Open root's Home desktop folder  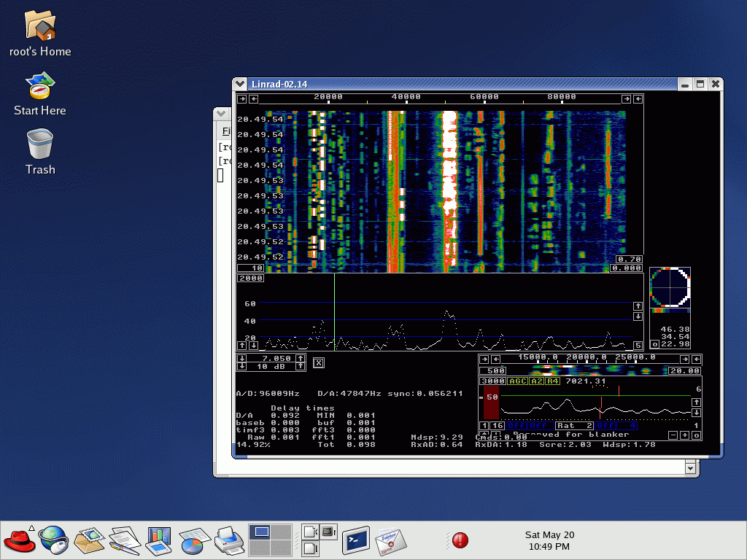40,34
